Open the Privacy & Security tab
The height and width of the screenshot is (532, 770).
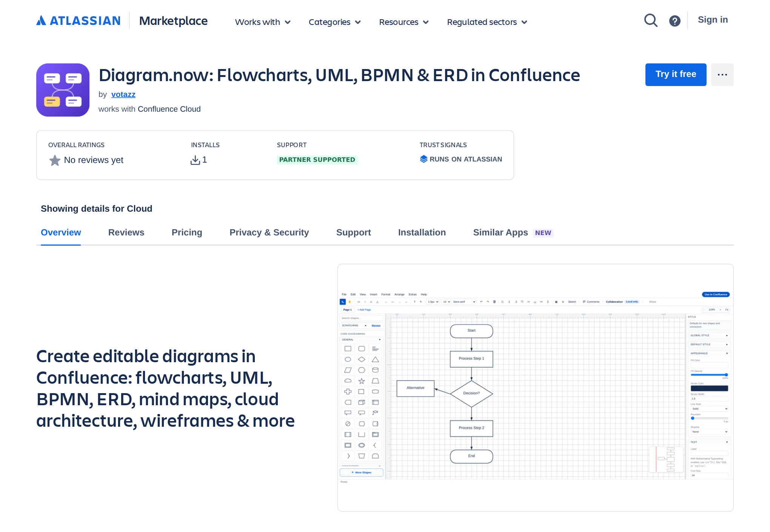click(269, 232)
